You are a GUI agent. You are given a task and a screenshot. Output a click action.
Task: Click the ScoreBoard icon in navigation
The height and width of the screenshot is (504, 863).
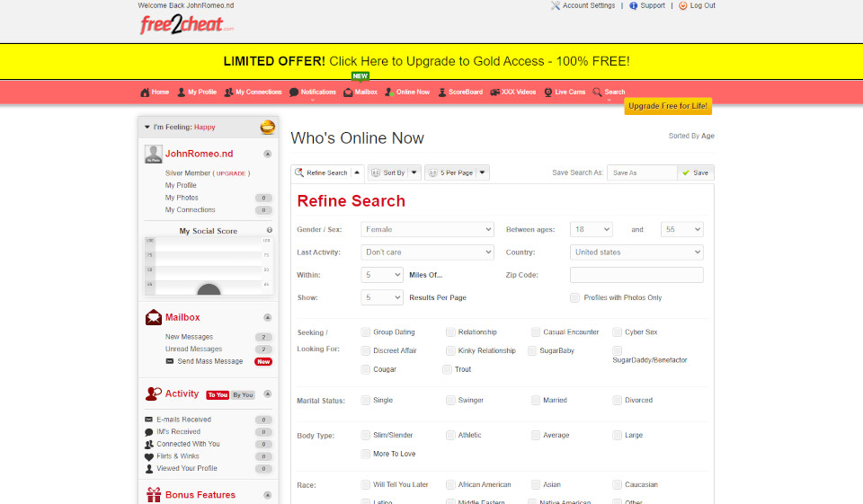[x=442, y=93]
